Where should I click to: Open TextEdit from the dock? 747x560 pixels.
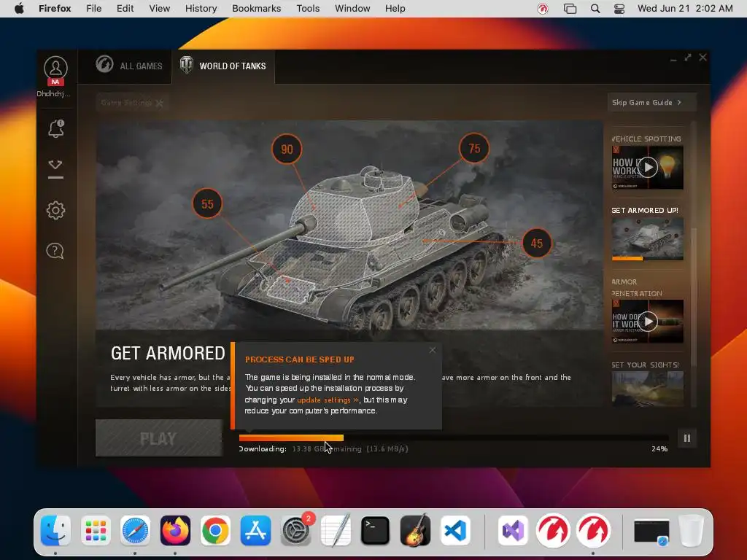pyautogui.click(x=336, y=531)
